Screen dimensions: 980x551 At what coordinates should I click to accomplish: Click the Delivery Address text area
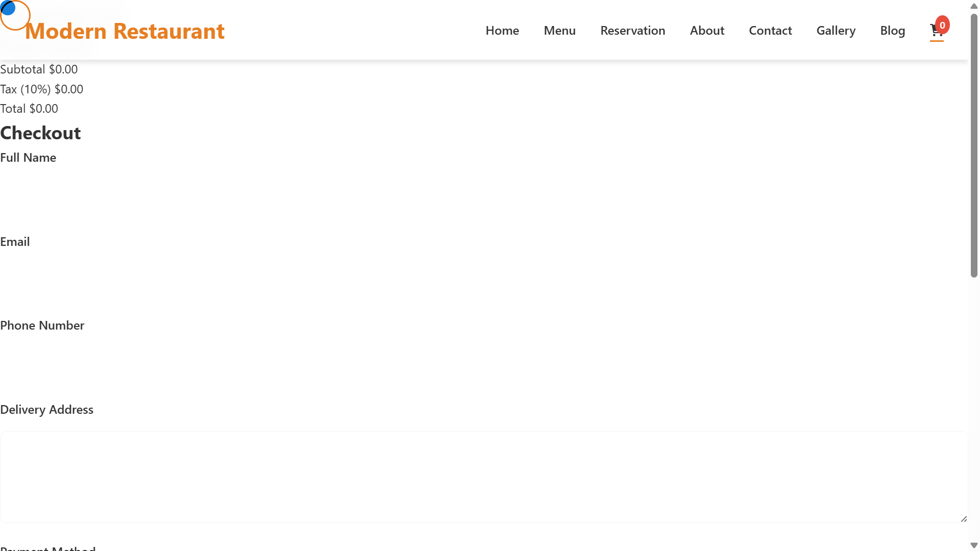pos(484,477)
